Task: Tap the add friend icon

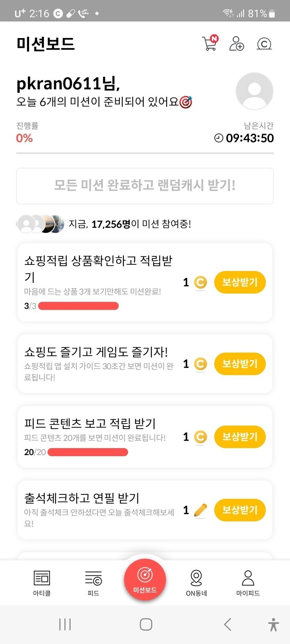Action: point(237,44)
